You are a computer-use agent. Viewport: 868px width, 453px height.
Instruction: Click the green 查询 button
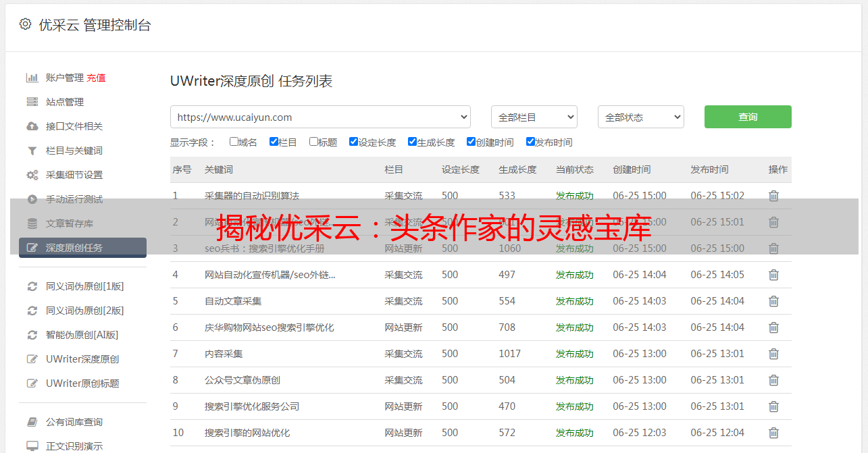[x=747, y=117]
